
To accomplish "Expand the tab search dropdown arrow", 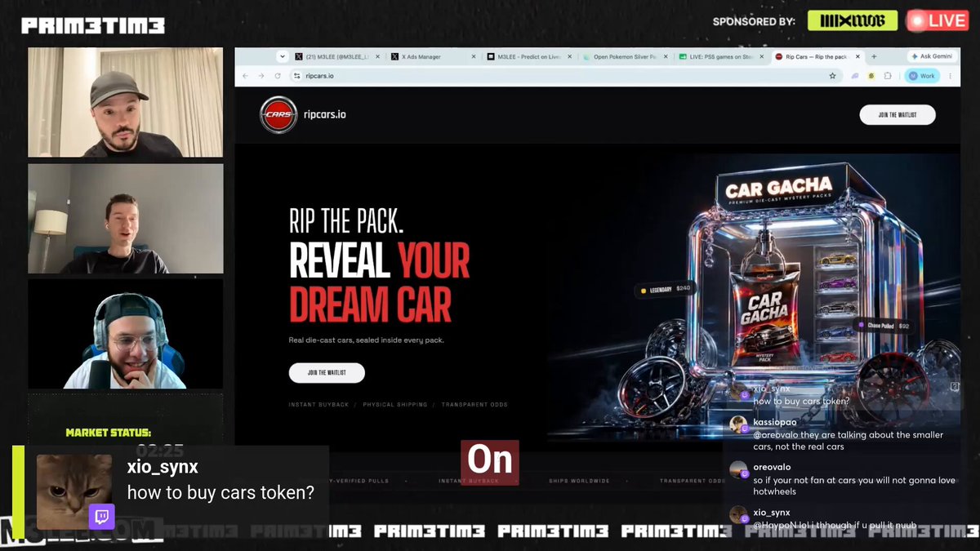I will coord(283,56).
